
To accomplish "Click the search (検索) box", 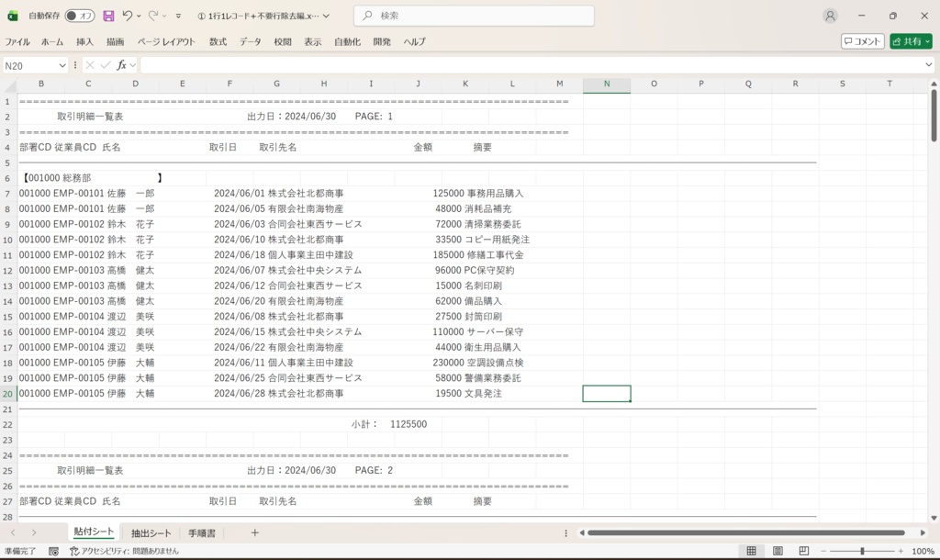I will pos(475,16).
